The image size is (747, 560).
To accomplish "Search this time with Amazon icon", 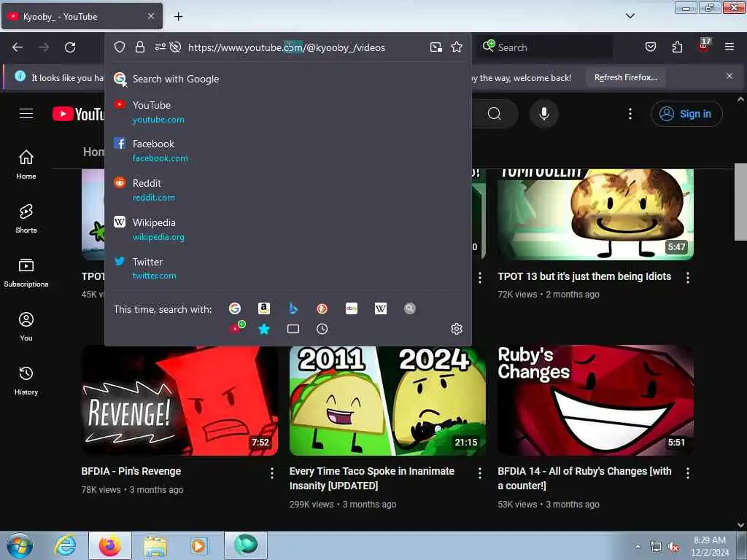I will pyautogui.click(x=264, y=308).
